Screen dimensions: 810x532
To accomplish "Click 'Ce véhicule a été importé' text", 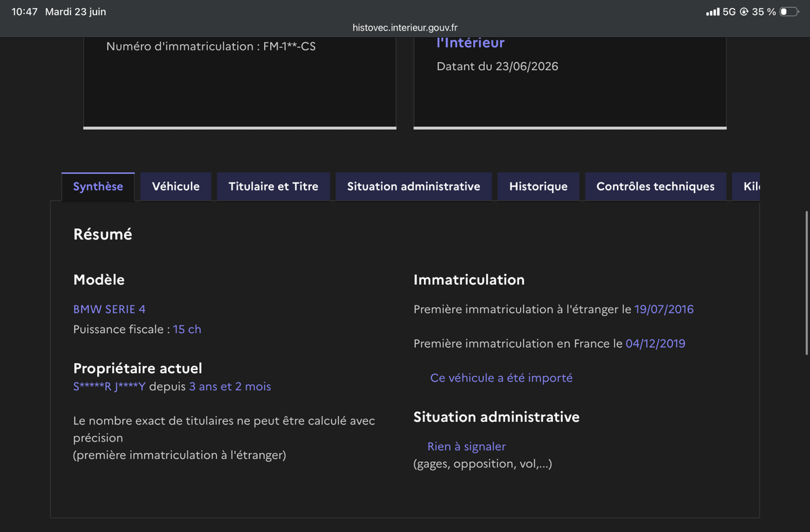I will pos(502,378).
